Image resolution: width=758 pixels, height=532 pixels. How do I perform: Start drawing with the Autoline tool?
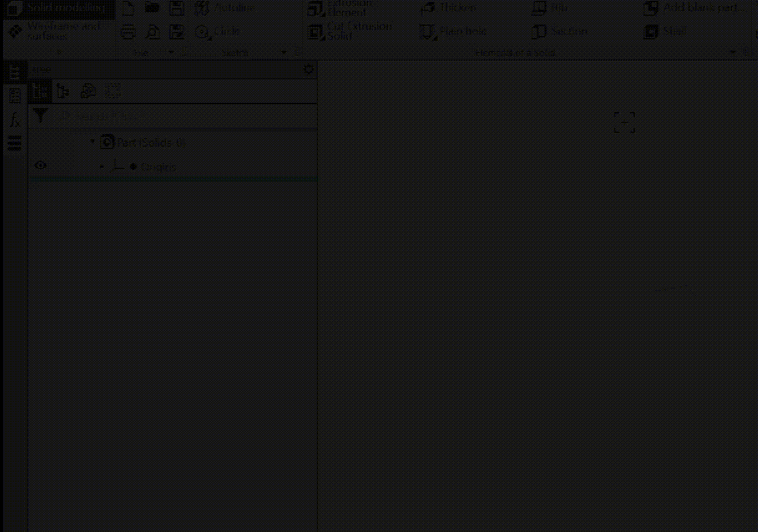tap(223, 8)
